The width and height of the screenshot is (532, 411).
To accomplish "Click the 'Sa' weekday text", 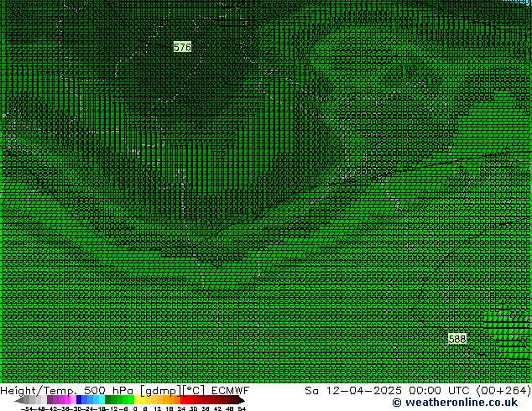I will [311, 391].
